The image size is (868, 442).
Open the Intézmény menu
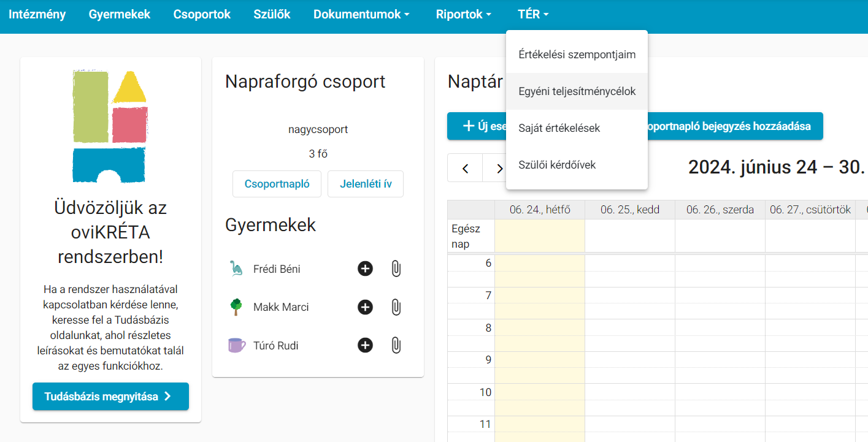(37, 15)
